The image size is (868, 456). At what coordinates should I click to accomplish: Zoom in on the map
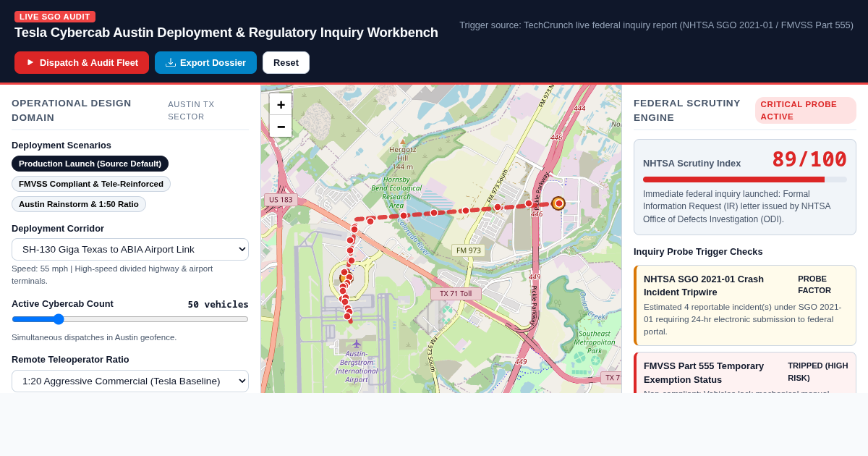(x=281, y=104)
